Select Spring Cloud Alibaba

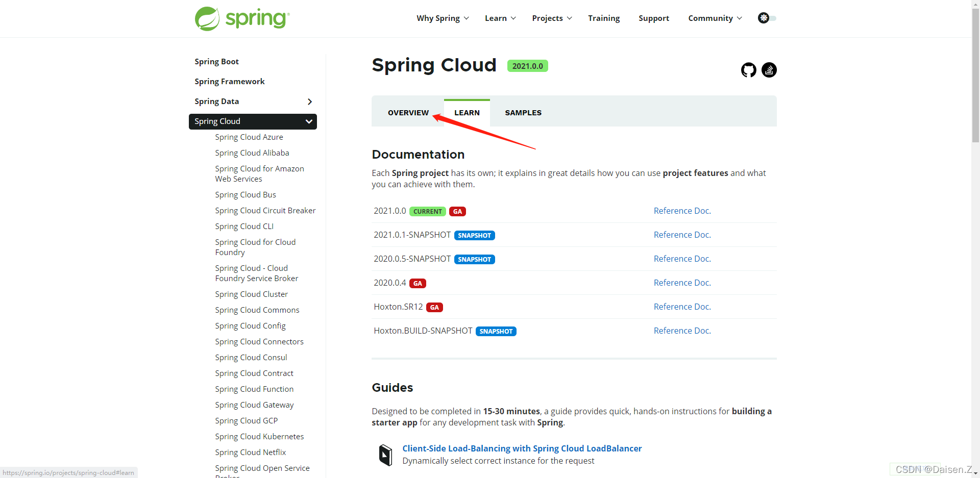(x=252, y=153)
